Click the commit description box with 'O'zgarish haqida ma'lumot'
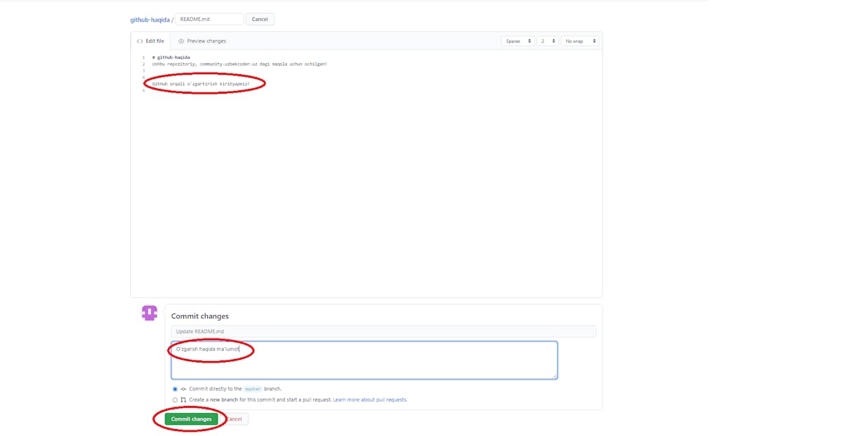The width and height of the screenshot is (868, 436). (x=365, y=360)
